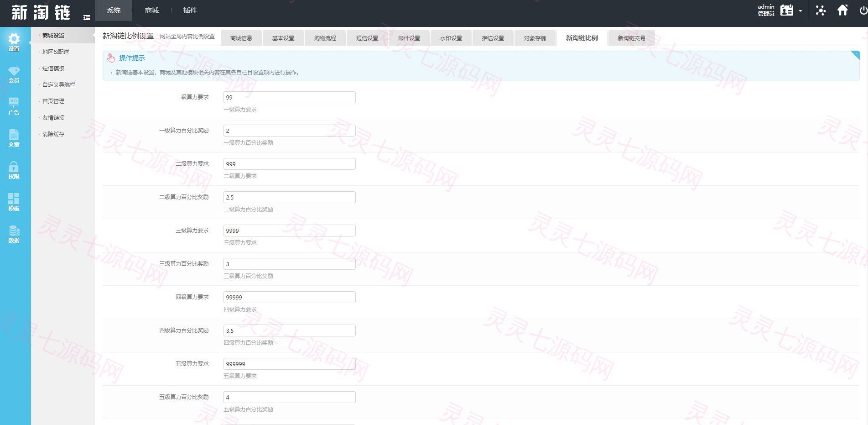
Task: Focus the 一级算力百分比奖励 input field
Action: click(290, 131)
